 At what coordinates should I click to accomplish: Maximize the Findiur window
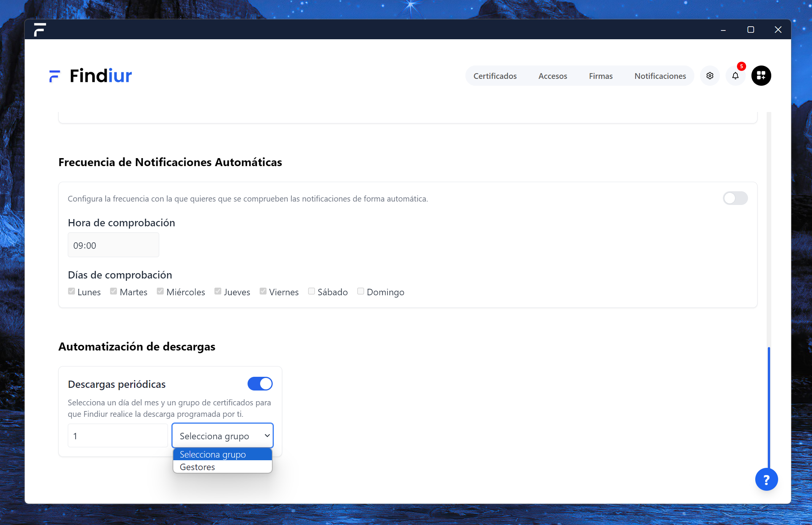pos(750,30)
